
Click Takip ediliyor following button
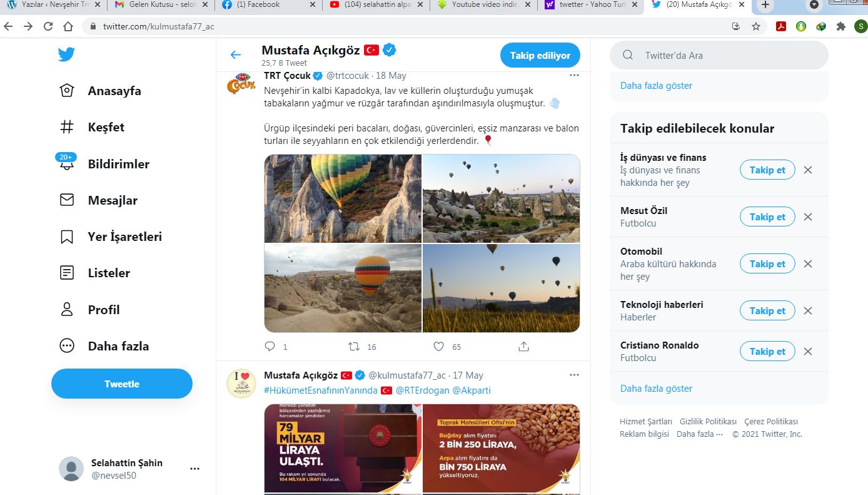(x=540, y=55)
